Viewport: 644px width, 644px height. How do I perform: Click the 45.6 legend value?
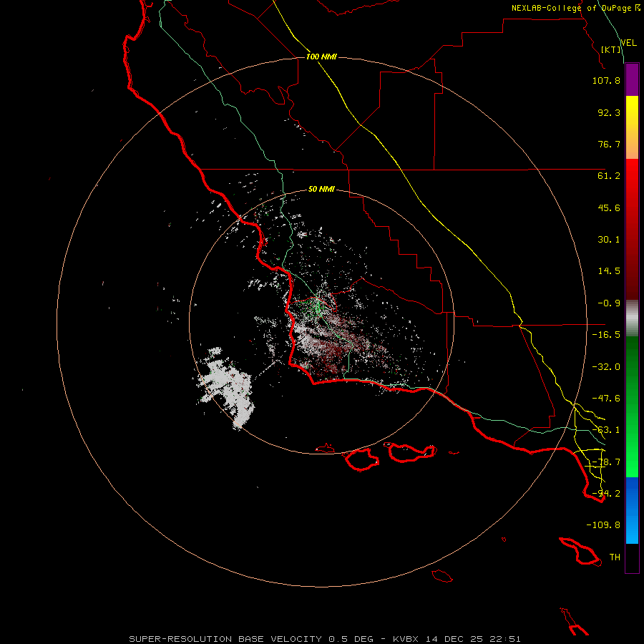tap(609, 208)
